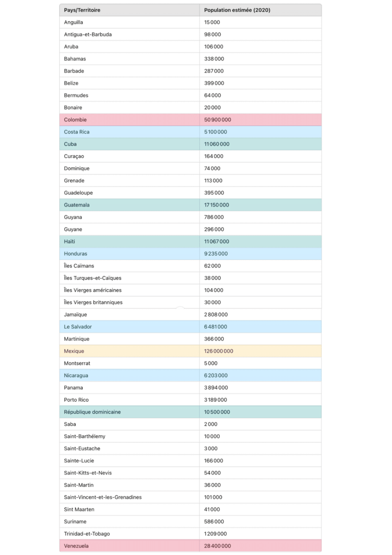Click the Trinidad-et-Tobago population cell
The image size is (392, 555).
(x=215, y=534)
